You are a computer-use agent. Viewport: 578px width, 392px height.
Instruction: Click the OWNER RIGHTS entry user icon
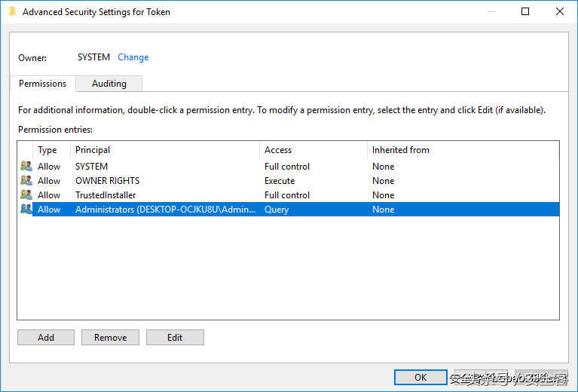pos(26,181)
